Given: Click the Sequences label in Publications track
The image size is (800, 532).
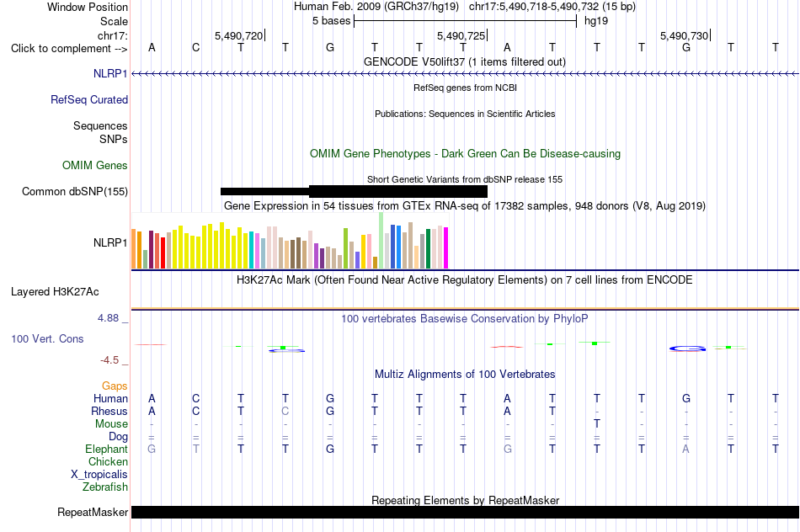Looking at the screenshot, I should click(x=100, y=126).
